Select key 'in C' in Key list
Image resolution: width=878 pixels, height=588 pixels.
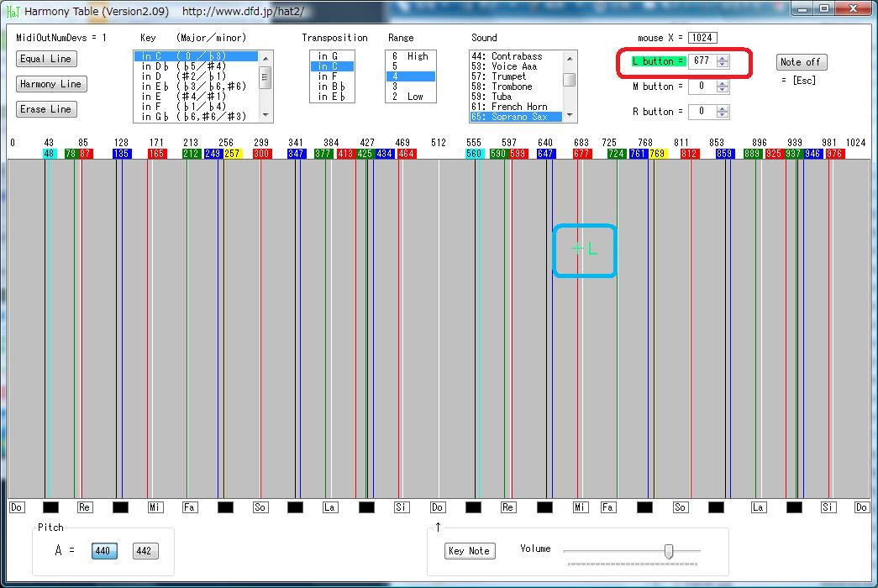[x=196, y=56]
